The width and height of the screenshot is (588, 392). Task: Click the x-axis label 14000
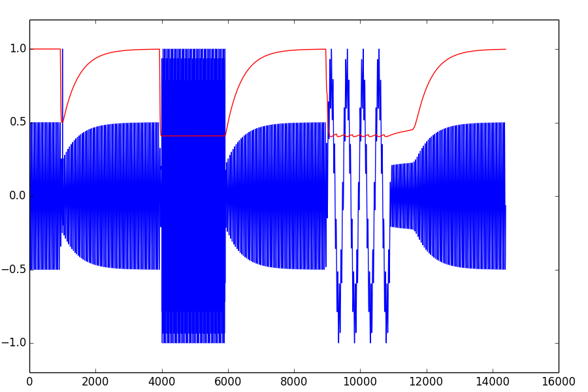[493, 382]
